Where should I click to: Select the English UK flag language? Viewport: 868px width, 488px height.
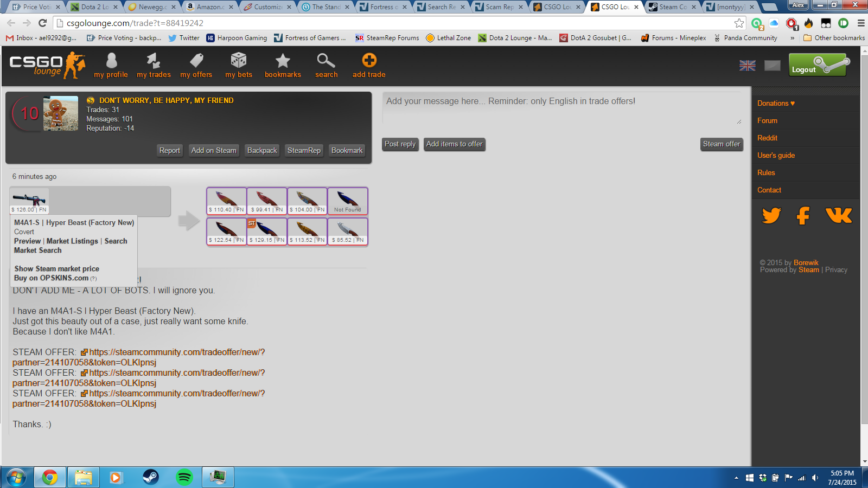click(x=748, y=66)
